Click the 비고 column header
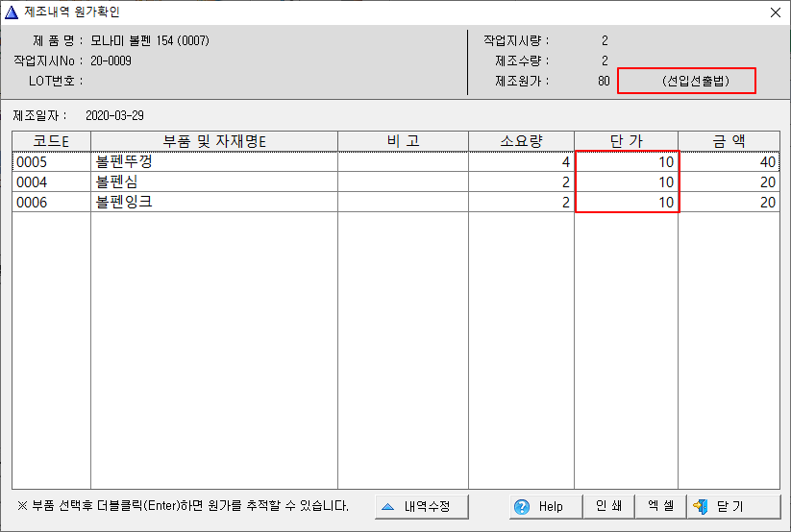791x532 pixels. [403, 141]
